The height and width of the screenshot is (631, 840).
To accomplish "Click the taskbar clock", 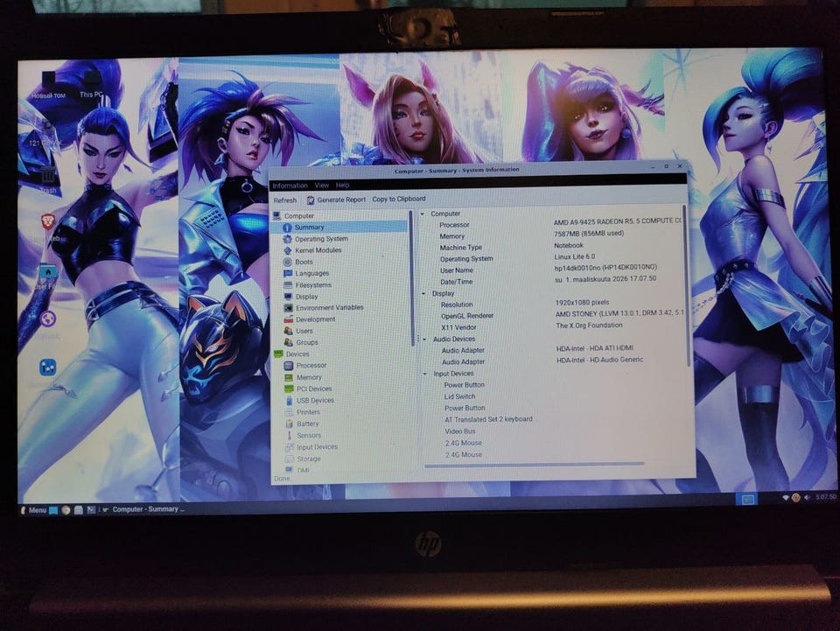I will pos(825,497).
